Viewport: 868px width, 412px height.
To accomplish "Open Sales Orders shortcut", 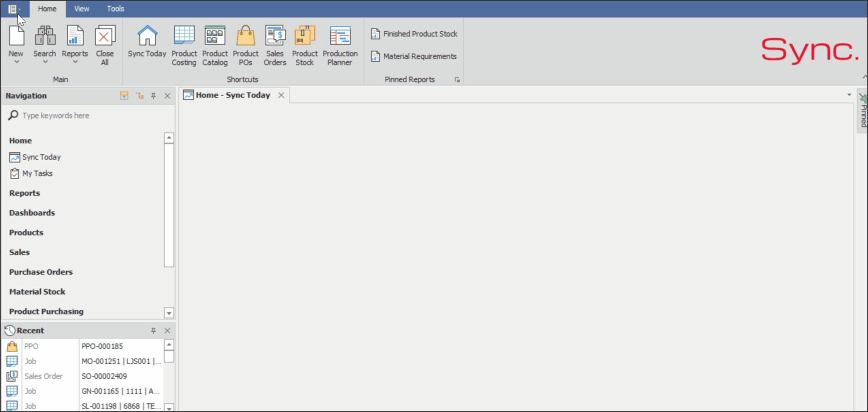I will 275,45.
